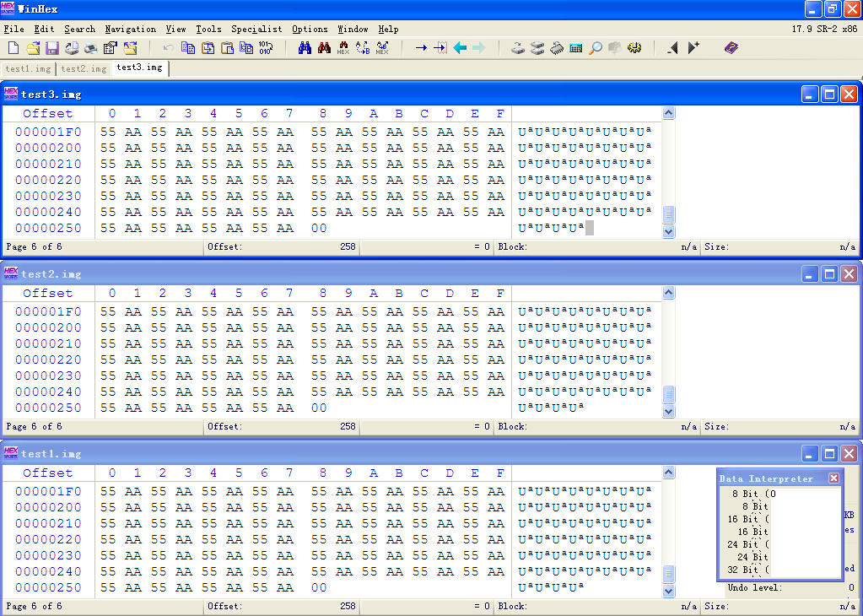The image size is (863, 616).
Task: Maximize the test2.img child window
Action: coord(829,273)
